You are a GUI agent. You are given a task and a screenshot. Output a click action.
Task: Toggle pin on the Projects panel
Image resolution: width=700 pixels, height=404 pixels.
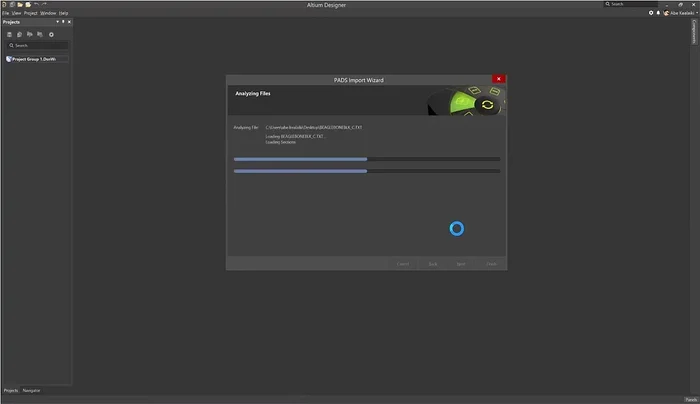pyautogui.click(x=62, y=21)
